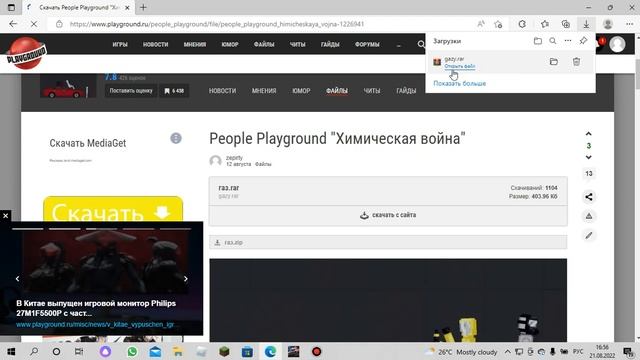Go to next news slide arrow
The image size is (640, 360).
(186, 278)
